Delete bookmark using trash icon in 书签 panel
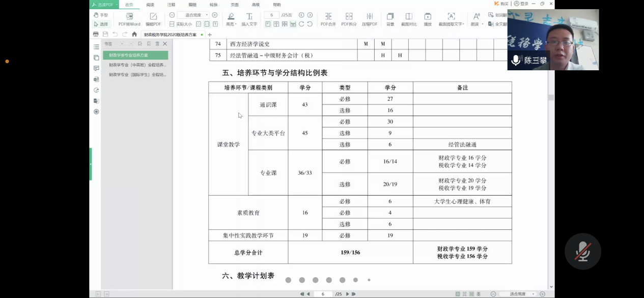The height and width of the screenshot is (298, 644). click(x=157, y=44)
